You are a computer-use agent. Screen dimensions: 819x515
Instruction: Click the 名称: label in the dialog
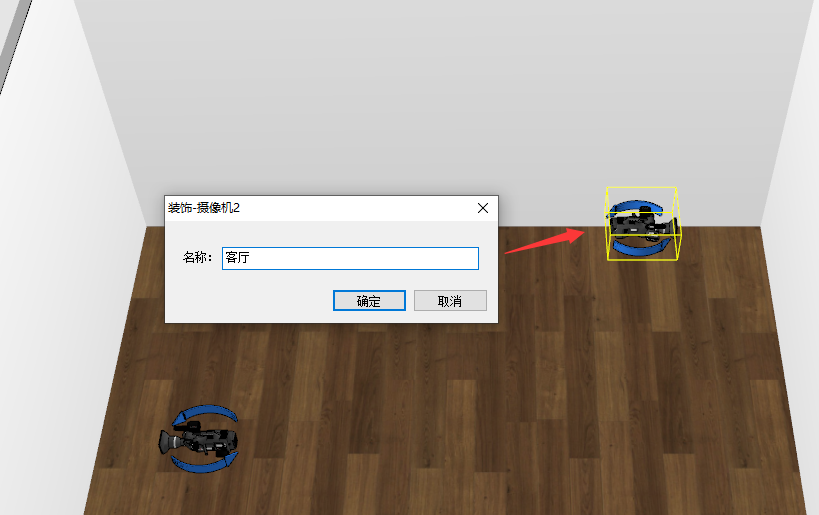click(197, 258)
